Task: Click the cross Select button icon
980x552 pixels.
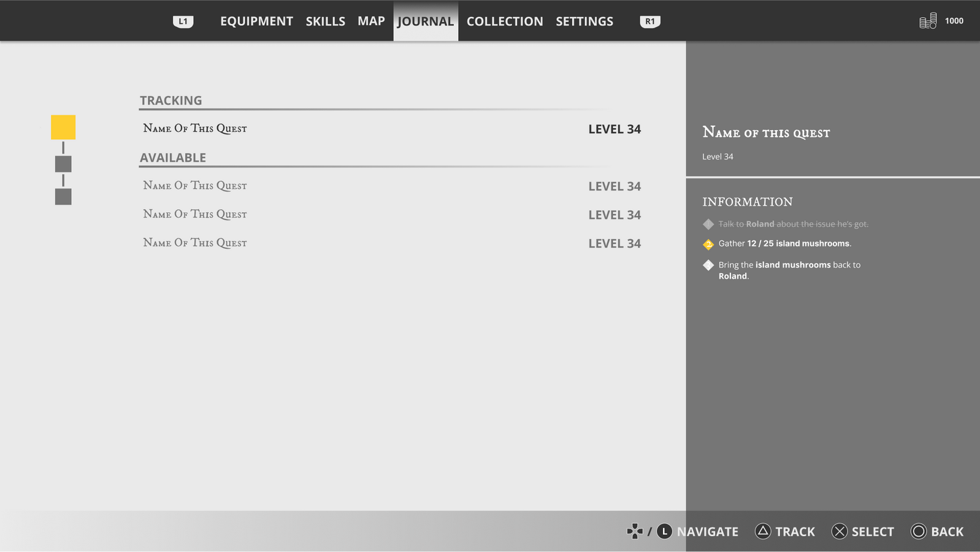Action: coord(839,531)
